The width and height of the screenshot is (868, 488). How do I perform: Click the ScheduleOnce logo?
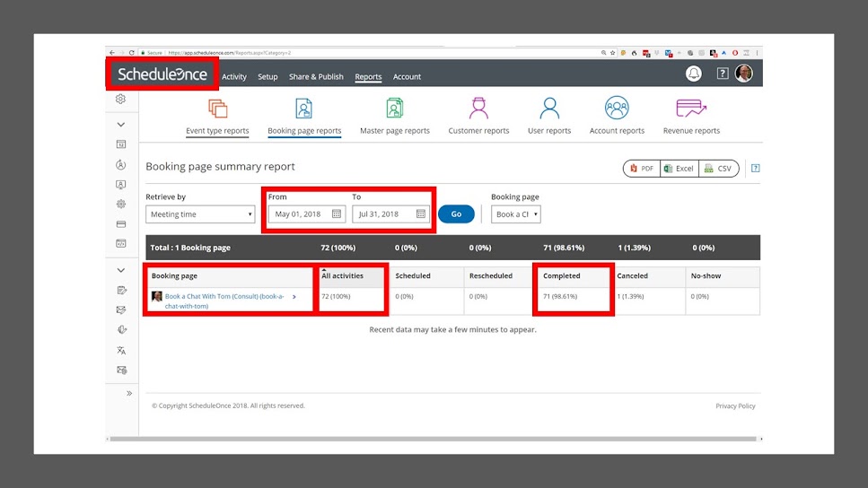click(x=162, y=74)
